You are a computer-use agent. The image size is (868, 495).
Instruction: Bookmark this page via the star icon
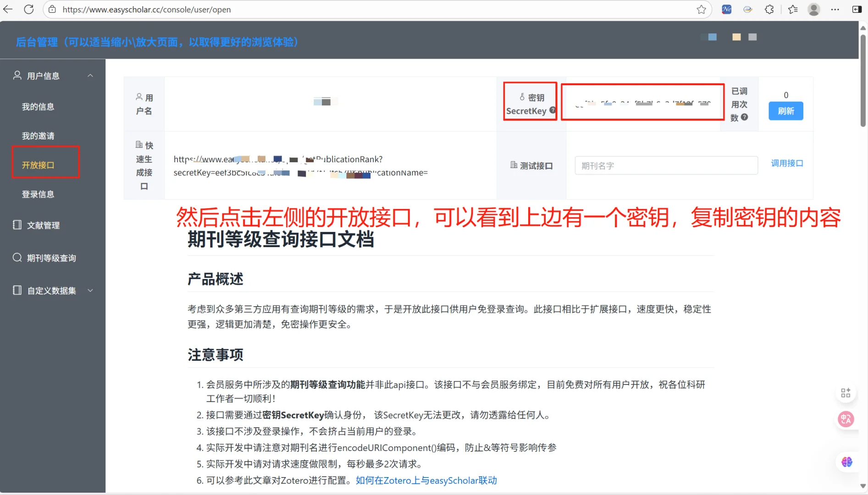tap(701, 9)
